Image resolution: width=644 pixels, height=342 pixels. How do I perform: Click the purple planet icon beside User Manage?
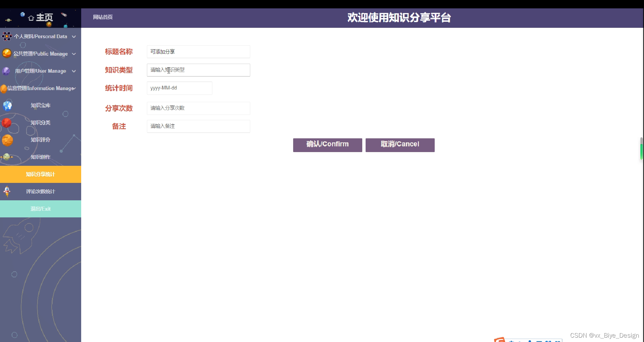tap(6, 71)
